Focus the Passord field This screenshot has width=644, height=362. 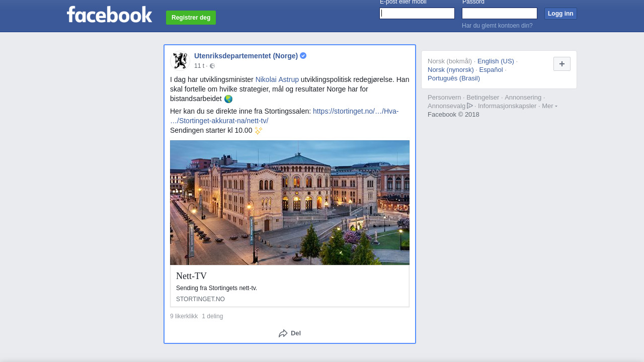(500, 14)
